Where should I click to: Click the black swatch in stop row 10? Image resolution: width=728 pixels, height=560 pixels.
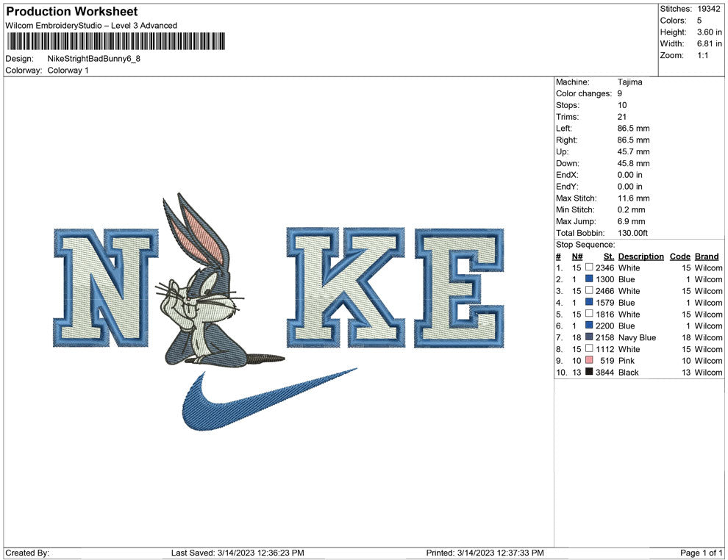(589, 372)
